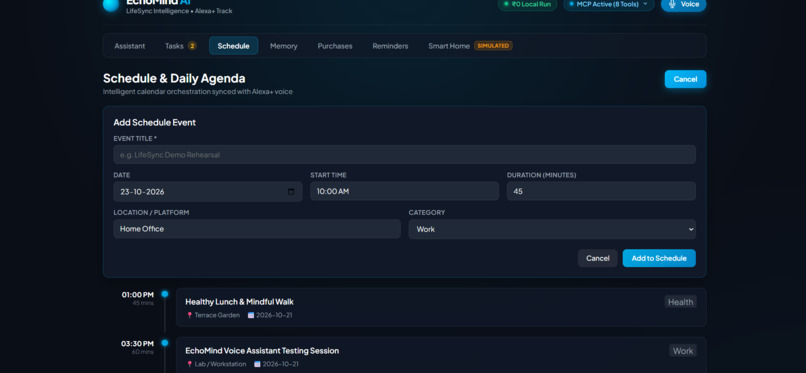The width and height of the screenshot is (806, 373).
Task: Expand the MCP Active (8 Tools) dropdown
Action: 609,4
